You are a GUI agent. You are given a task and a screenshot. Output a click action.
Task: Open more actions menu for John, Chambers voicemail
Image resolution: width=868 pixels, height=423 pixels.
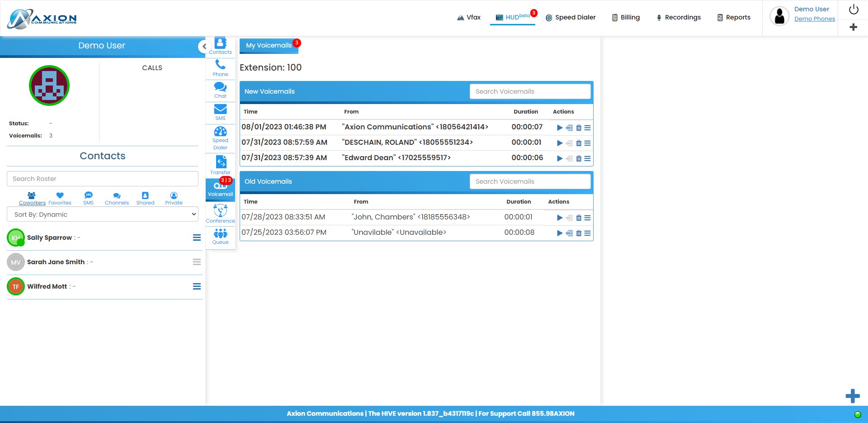pyautogui.click(x=587, y=218)
